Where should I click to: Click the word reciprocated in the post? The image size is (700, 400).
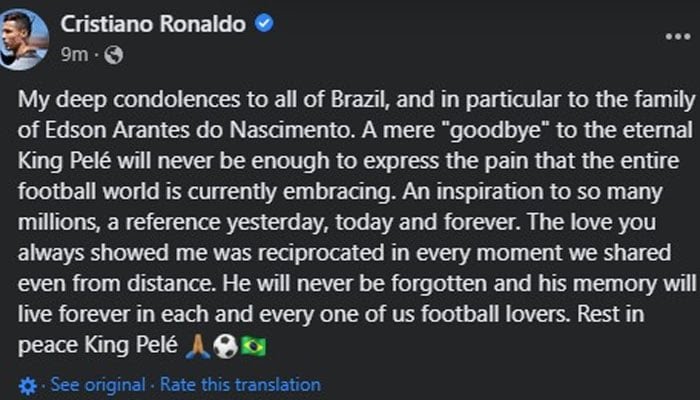pos(321,253)
